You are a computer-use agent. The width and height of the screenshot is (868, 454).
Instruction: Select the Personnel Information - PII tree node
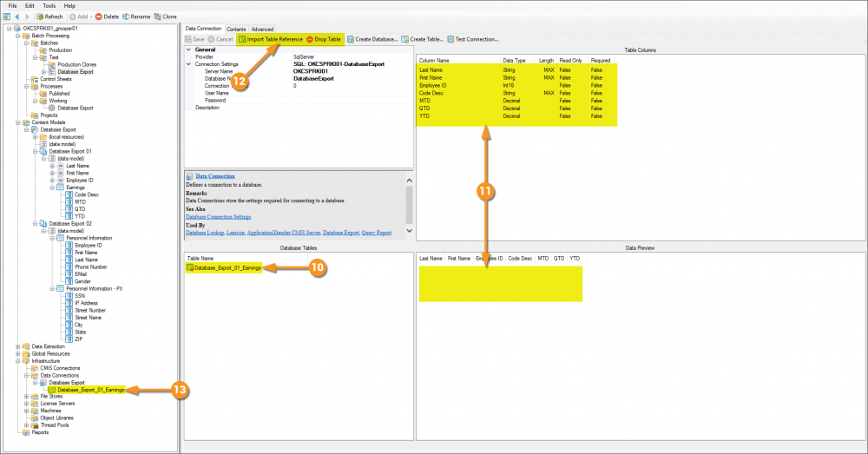click(x=95, y=289)
